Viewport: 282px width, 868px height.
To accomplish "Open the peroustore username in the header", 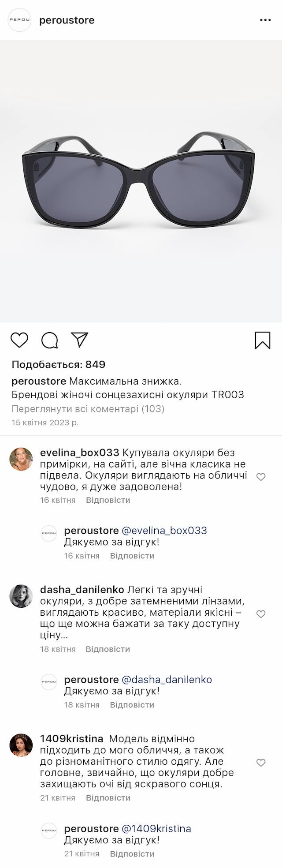I will (x=67, y=20).
